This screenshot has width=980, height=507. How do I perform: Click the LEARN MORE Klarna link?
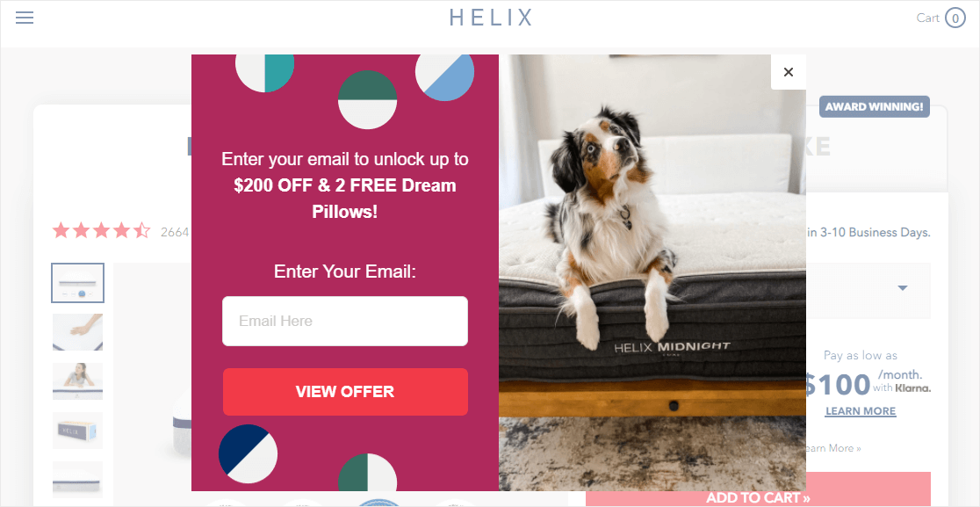point(861,410)
